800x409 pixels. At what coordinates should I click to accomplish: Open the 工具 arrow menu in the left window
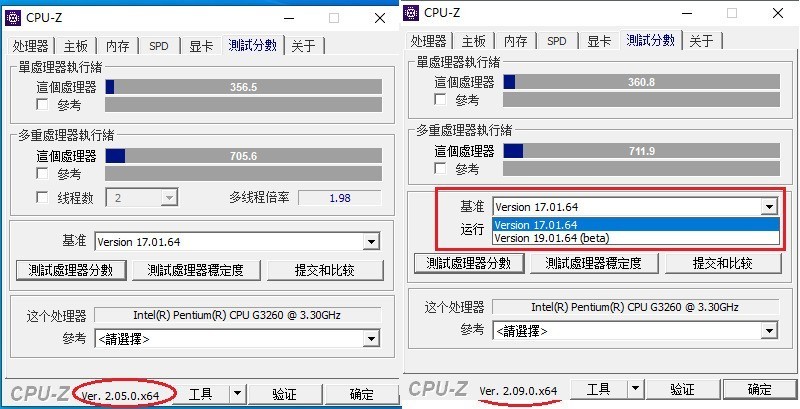tap(237, 394)
